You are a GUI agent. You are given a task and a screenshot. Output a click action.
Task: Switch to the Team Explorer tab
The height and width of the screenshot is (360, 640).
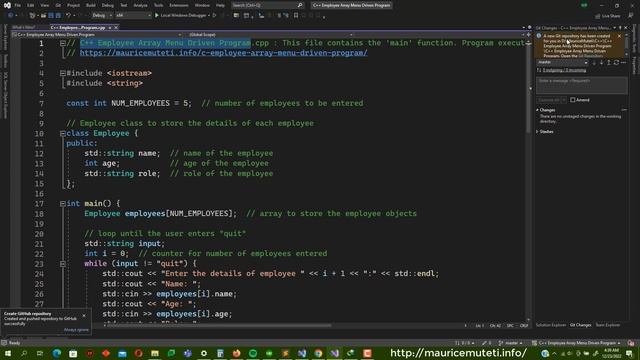(x=608, y=325)
